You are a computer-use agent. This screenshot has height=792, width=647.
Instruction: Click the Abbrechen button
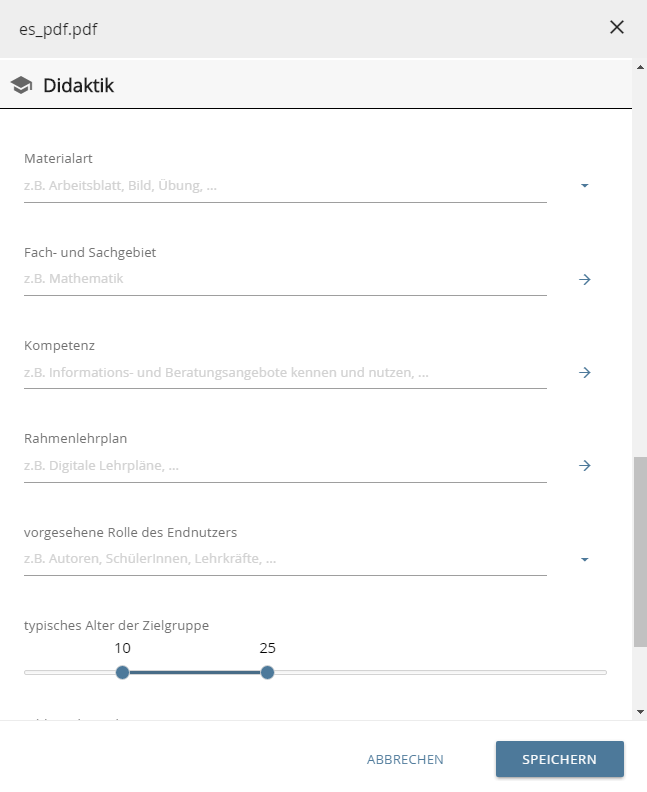[x=405, y=759]
